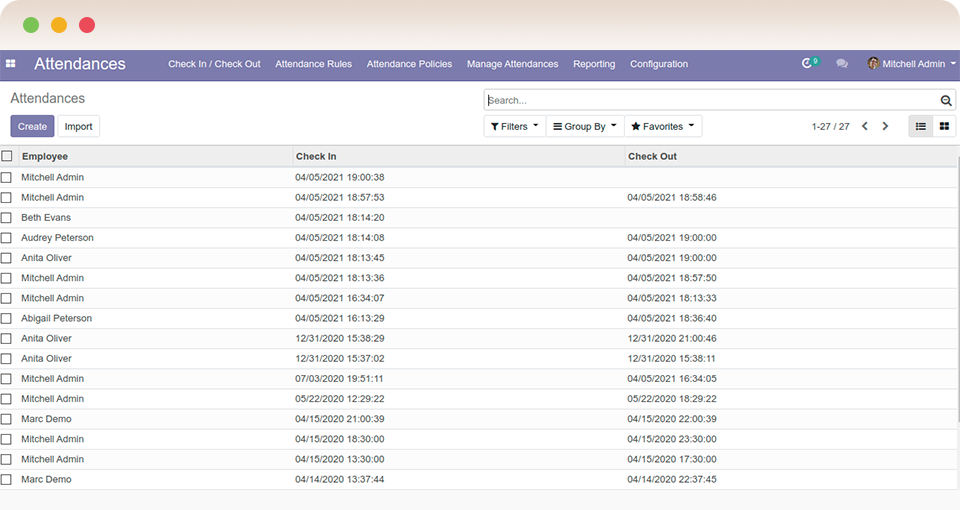Click Mitchell Admin avatar picture
Image resolution: width=960 pixels, height=510 pixels.
[x=873, y=63]
